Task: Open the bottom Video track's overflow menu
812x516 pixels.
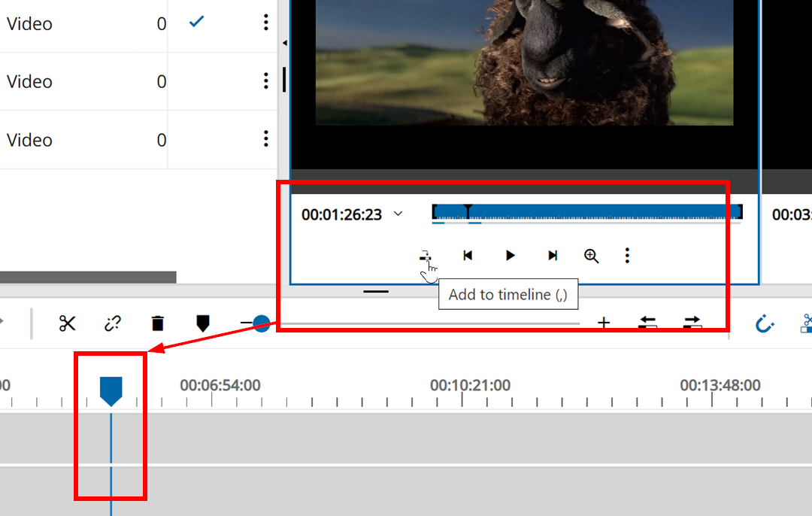Action: pyautogui.click(x=266, y=138)
